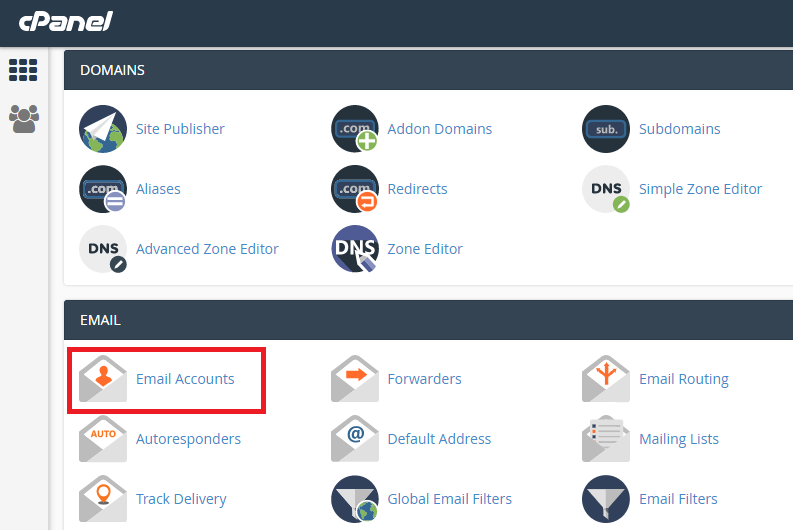Open the Mailing Lists link
Image resolution: width=793 pixels, height=530 pixels.
[679, 439]
